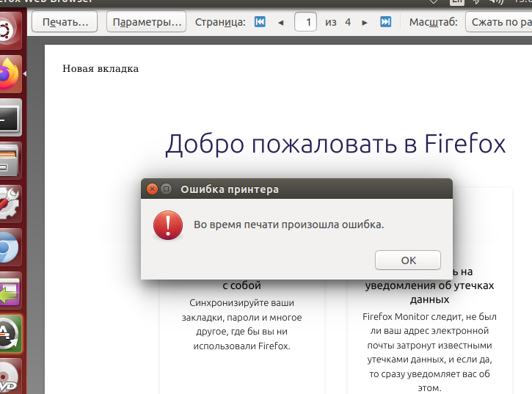
Task: Click the Страница: label
Action: [220, 22]
